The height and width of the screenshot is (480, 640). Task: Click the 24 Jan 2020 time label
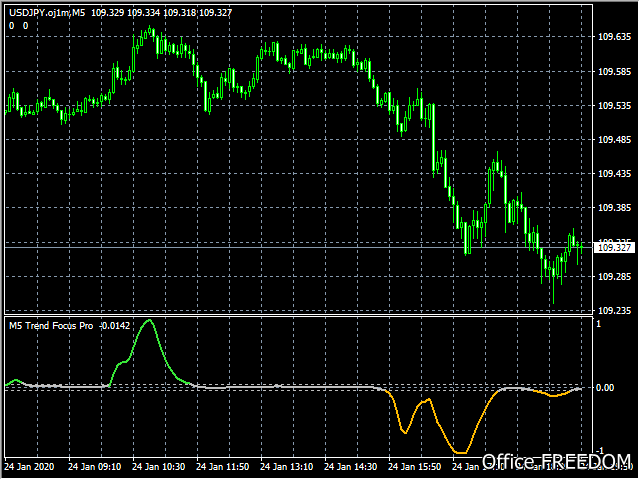(29, 467)
